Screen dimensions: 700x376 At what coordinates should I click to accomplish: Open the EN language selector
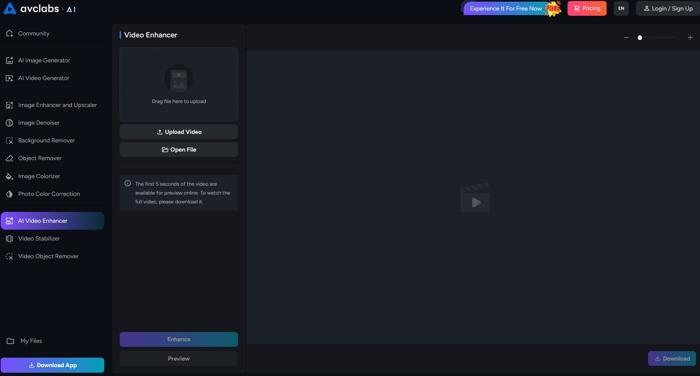[x=621, y=8]
